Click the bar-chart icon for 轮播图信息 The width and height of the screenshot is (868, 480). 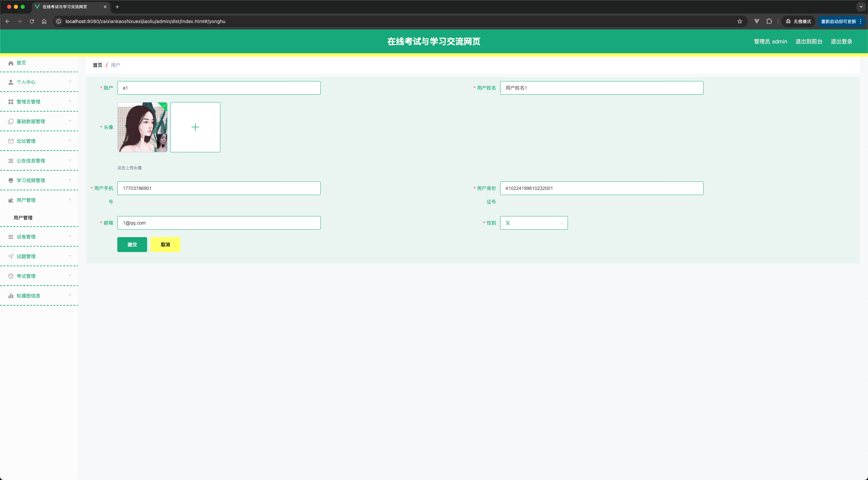(11, 296)
